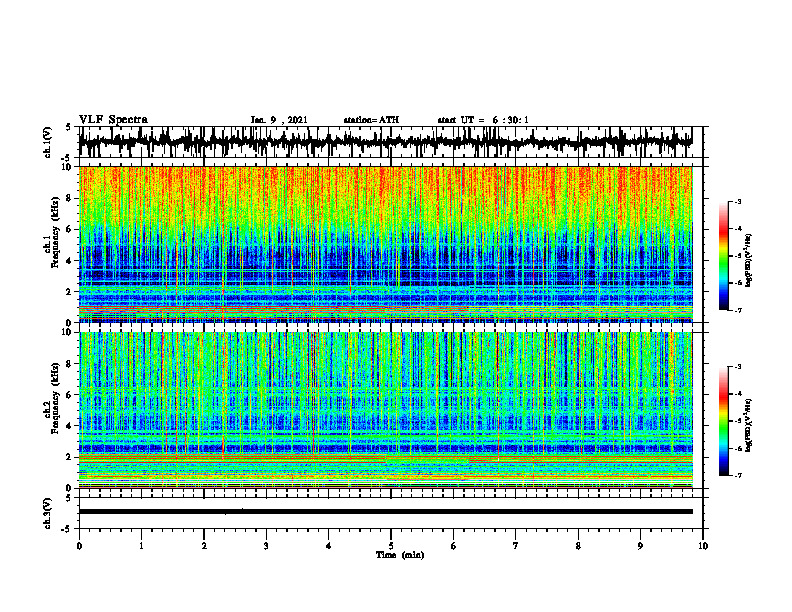This screenshot has height=612, width=792.
Task: Click the "-3" tick on ch.1 colorbar
Action: 738,201
